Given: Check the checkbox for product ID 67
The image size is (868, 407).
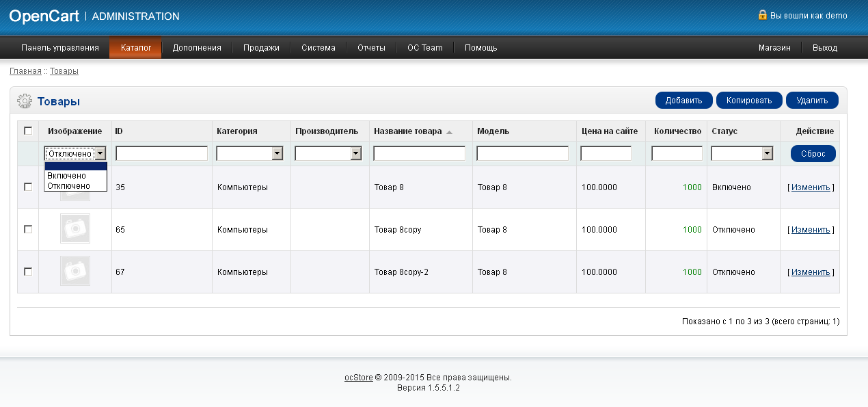Looking at the screenshot, I should point(28,272).
